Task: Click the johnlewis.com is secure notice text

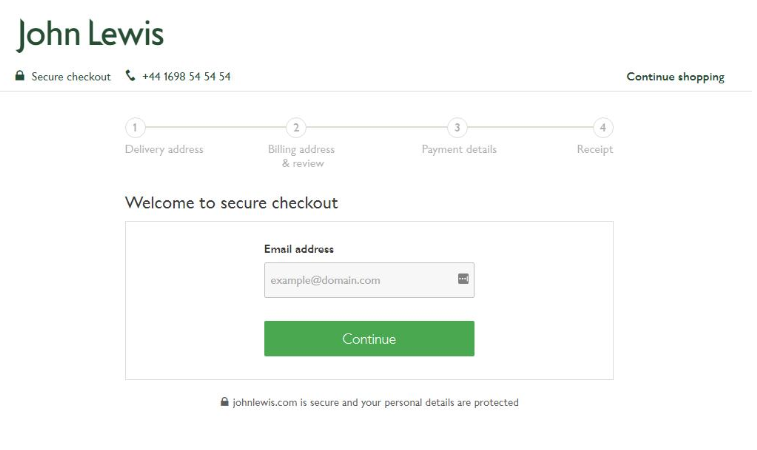Action: (375, 403)
